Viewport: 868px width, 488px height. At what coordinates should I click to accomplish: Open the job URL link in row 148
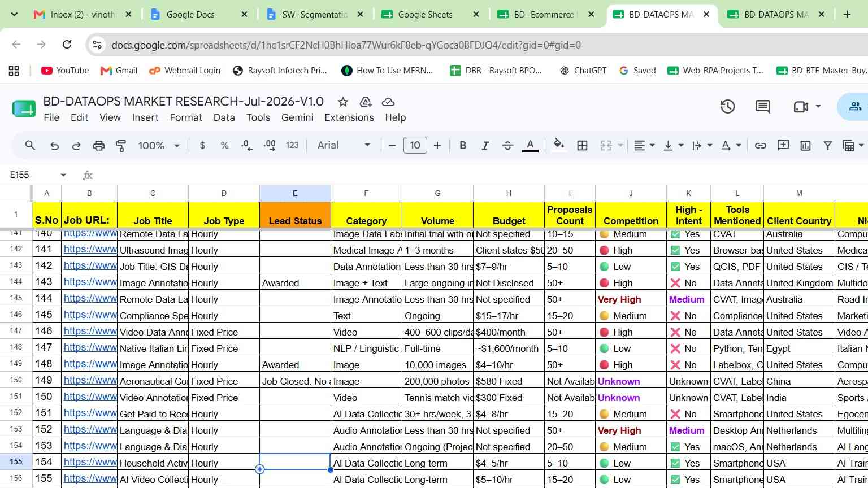point(90,347)
